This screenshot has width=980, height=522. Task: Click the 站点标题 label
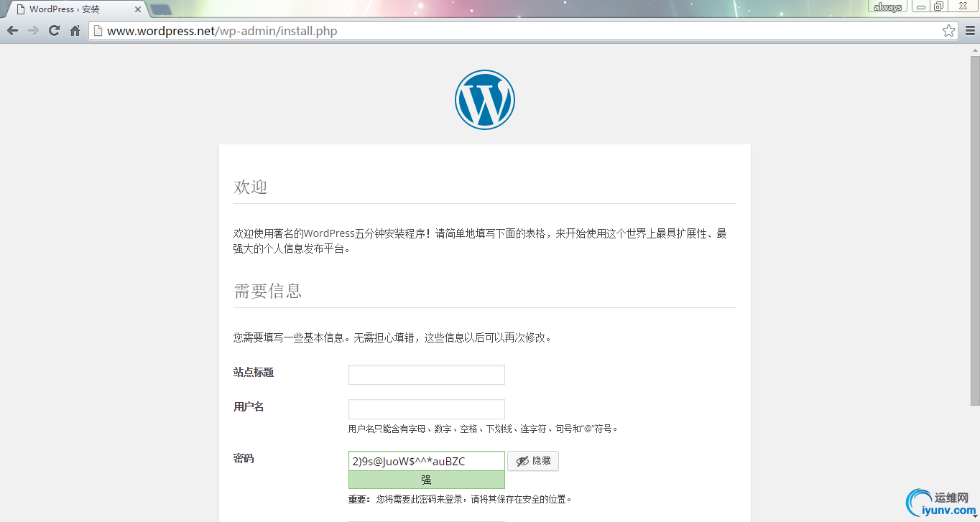[254, 372]
